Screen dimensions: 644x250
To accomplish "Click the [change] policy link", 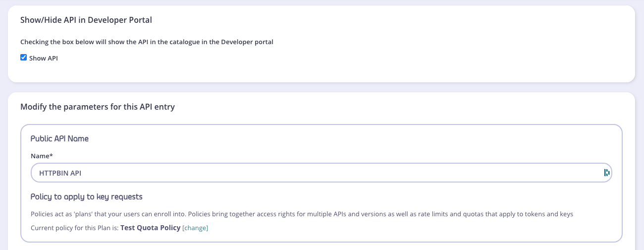I will click(195, 228).
